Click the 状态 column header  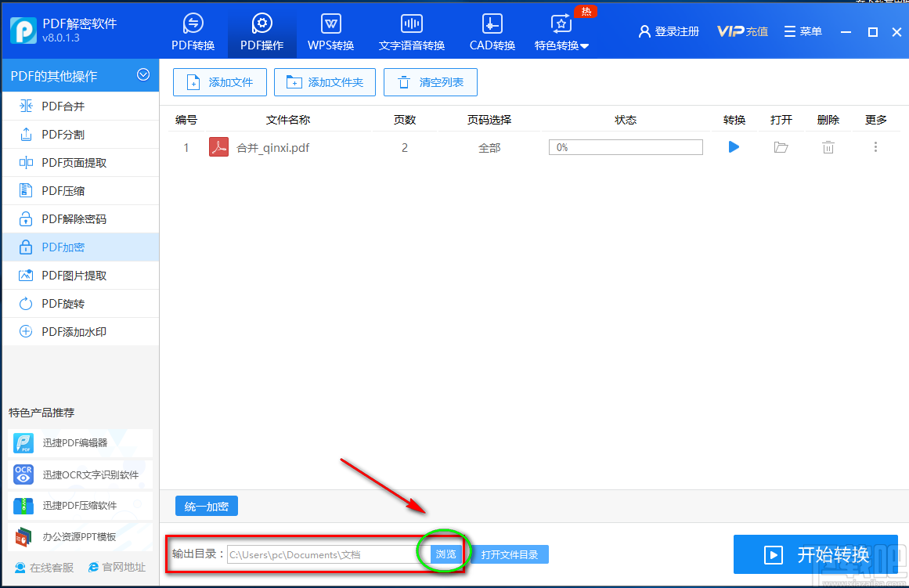pyautogui.click(x=626, y=120)
